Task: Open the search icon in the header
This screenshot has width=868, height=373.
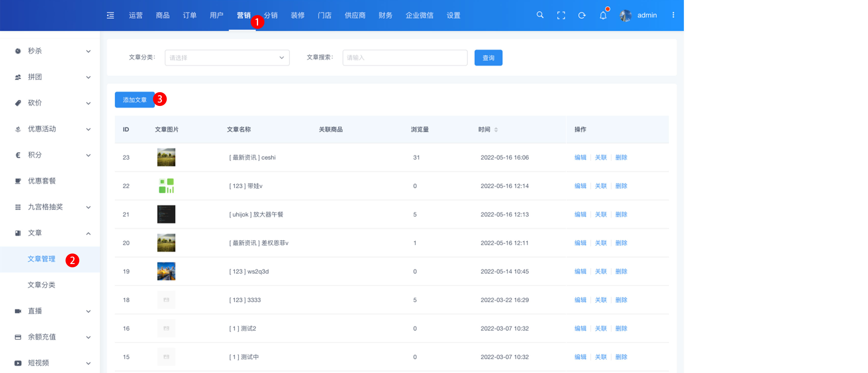Action: pos(540,15)
